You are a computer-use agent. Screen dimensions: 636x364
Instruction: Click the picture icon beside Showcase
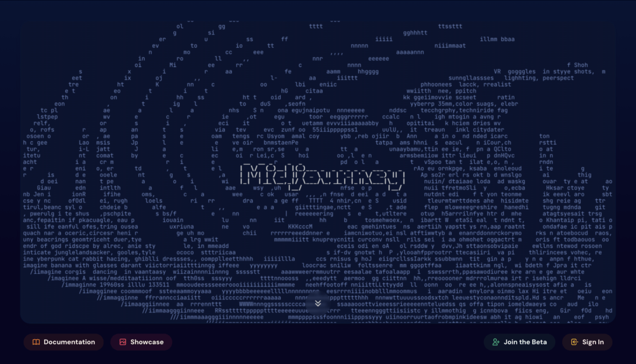(123, 342)
